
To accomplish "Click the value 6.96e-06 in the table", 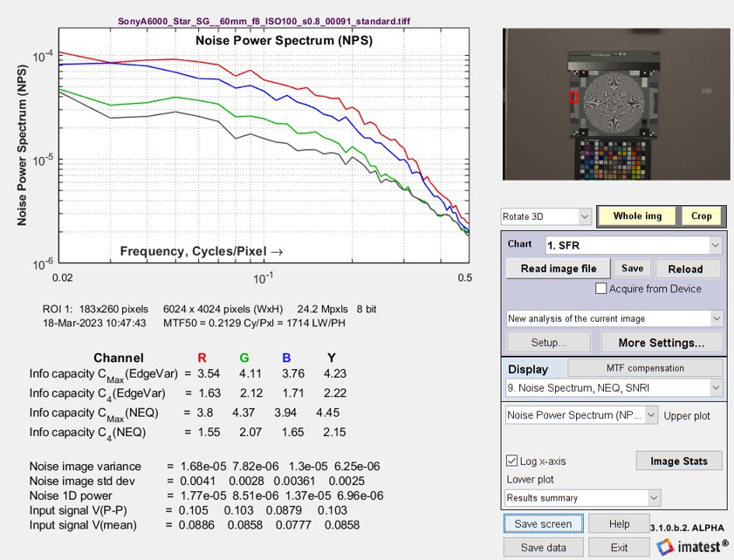I will pos(360,496).
